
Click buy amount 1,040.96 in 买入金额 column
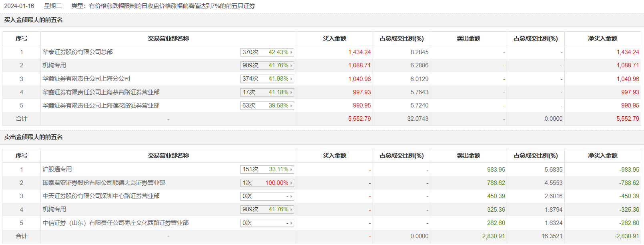(359, 79)
